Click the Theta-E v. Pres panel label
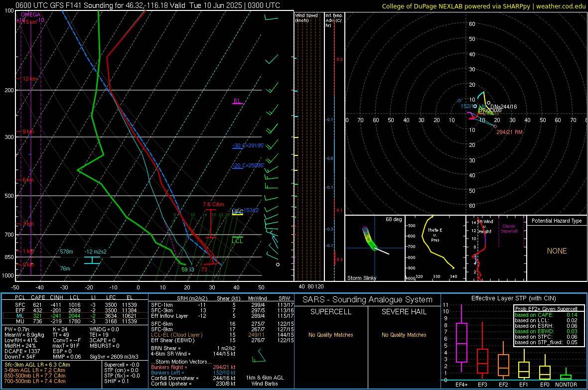Viewport: 588px width, 390px height. tap(435, 235)
